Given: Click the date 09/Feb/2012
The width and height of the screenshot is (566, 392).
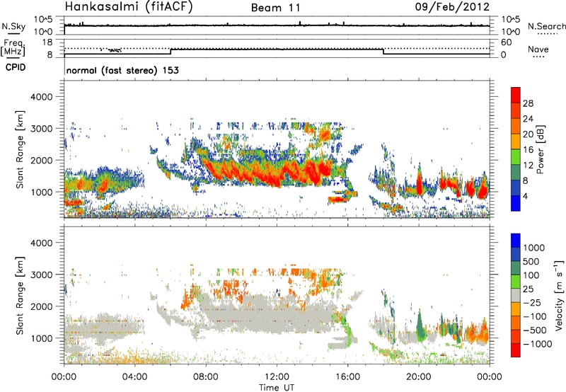Looking at the screenshot, I should [x=452, y=6].
